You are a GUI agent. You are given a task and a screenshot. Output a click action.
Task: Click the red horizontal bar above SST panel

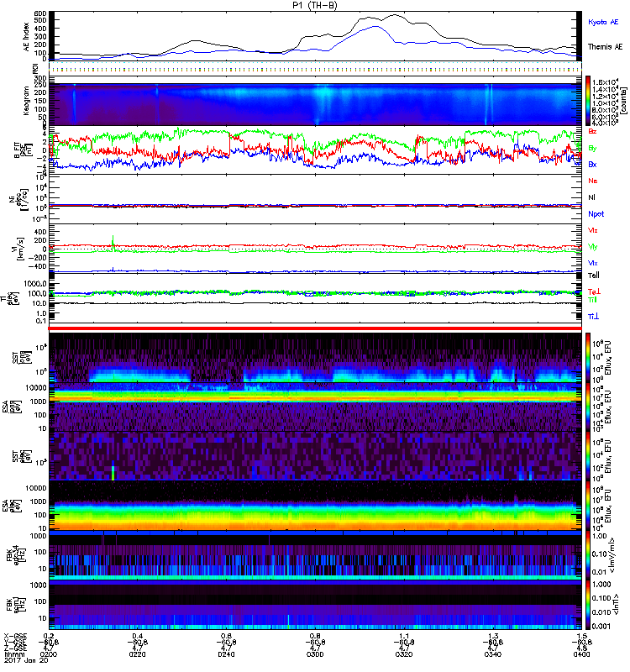315,328
